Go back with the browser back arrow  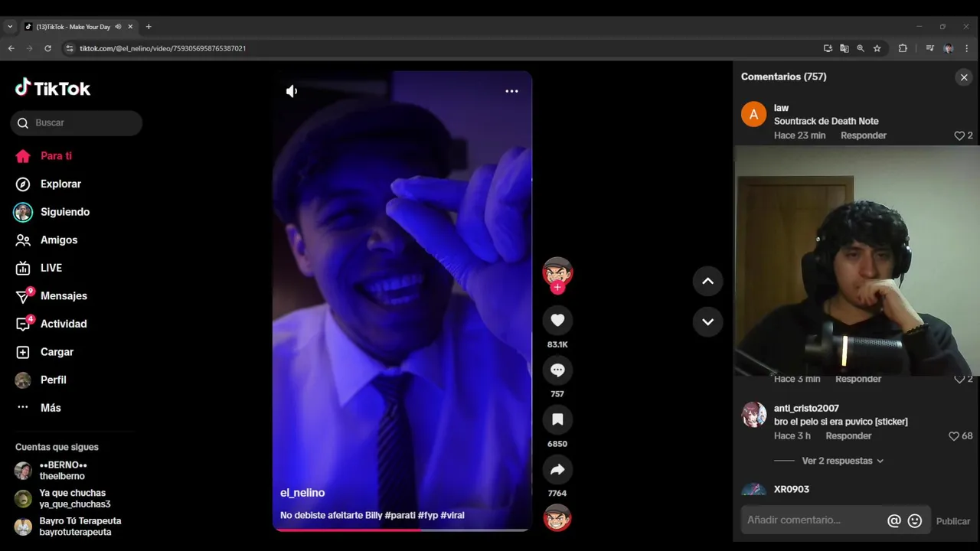[x=11, y=48]
